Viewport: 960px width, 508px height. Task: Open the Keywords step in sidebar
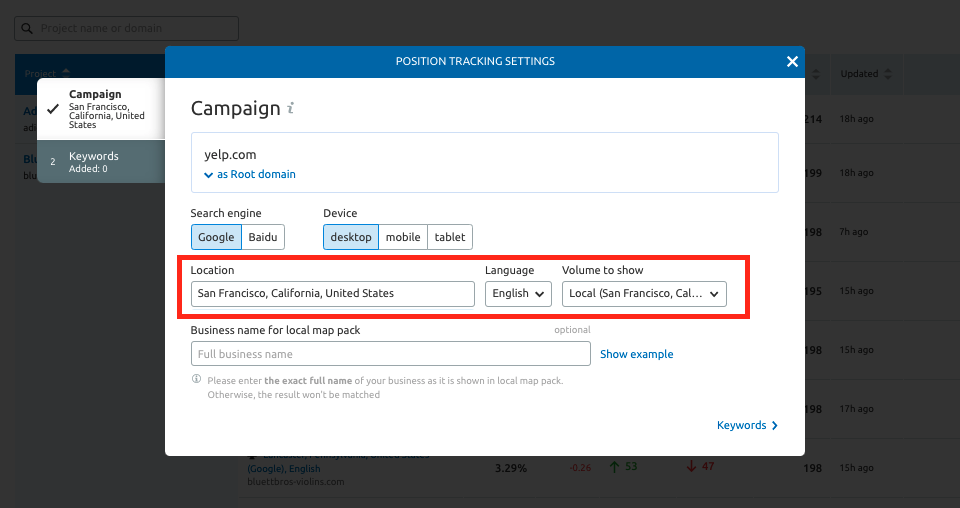click(x=101, y=162)
